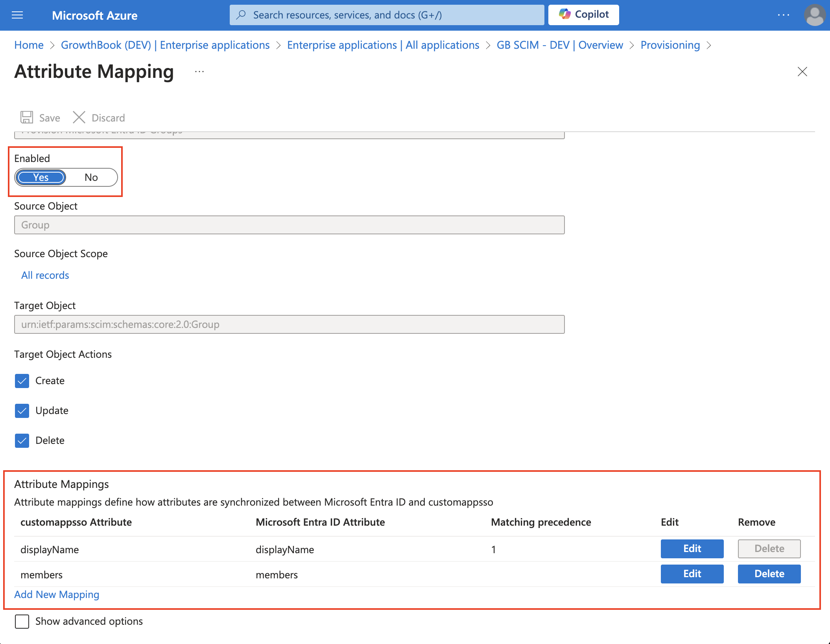Set Enabled toggle to Yes
This screenshot has height=644, width=830.
click(41, 177)
